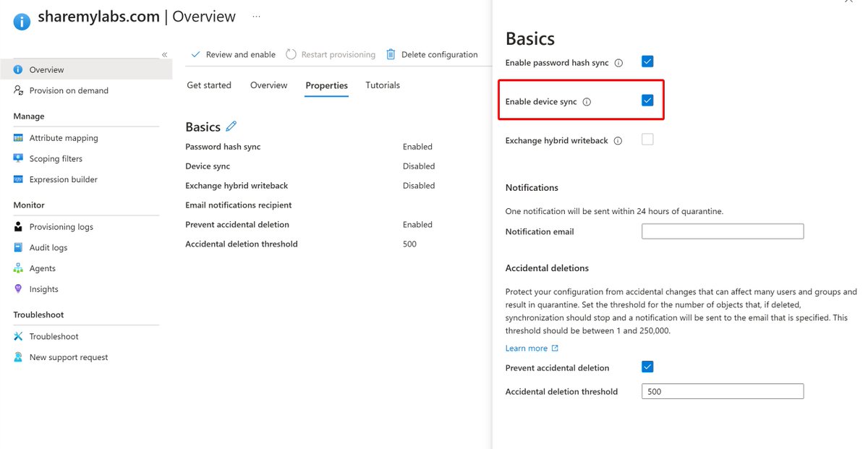Open the Tutorials tab
The image size is (868, 449).
click(x=383, y=85)
